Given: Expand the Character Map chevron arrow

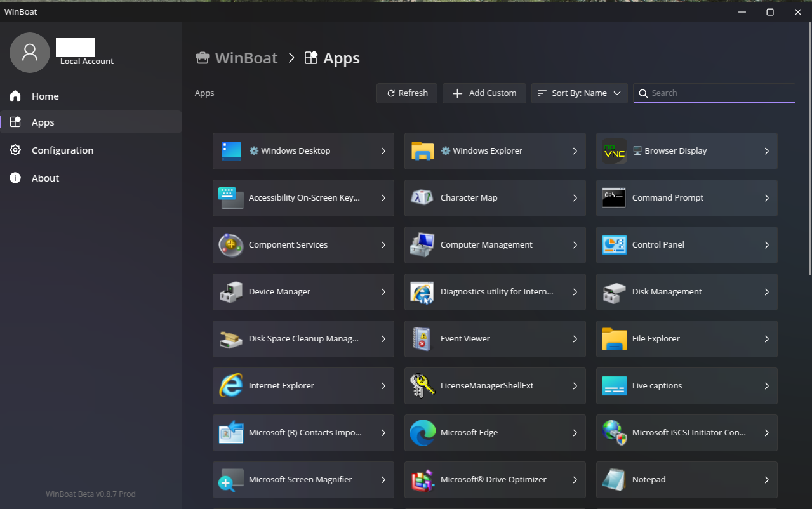Looking at the screenshot, I should point(575,198).
